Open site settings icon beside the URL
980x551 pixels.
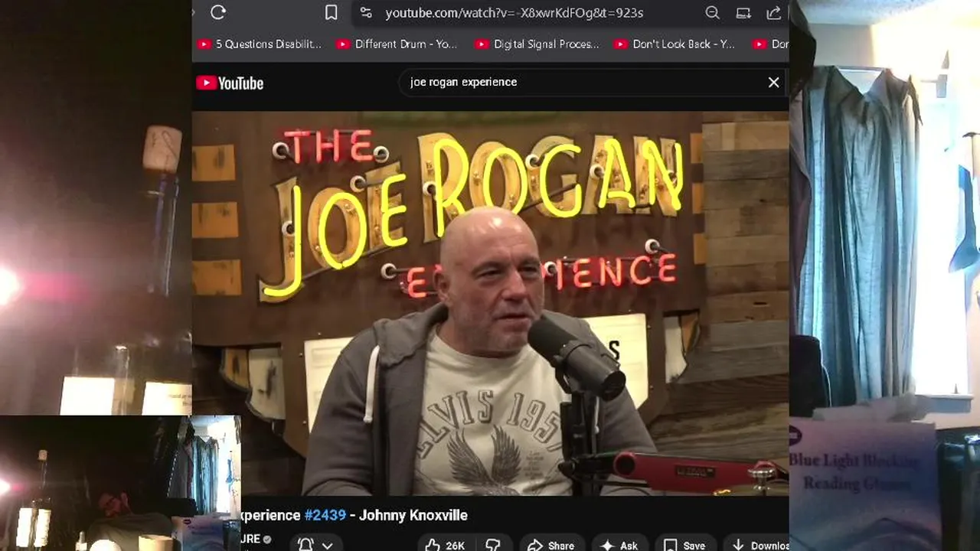click(366, 12)
